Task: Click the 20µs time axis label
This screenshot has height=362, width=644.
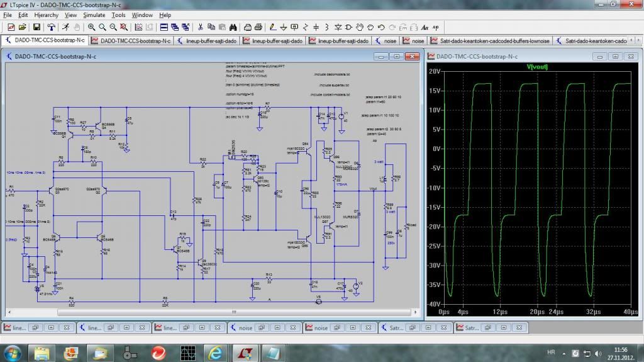Action: tap(537, 312)
